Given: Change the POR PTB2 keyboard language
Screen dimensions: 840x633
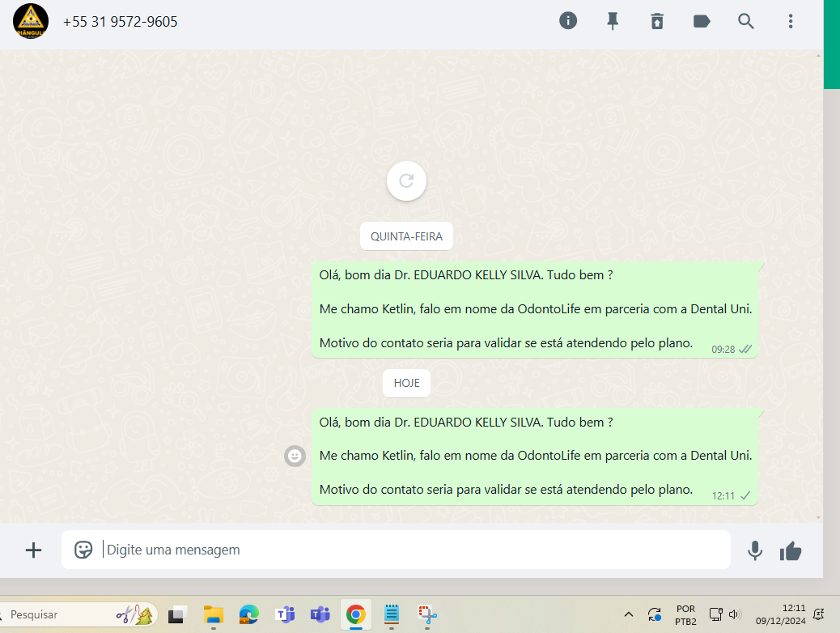Looking at the screenshot, I should click(x=685, y=615).
